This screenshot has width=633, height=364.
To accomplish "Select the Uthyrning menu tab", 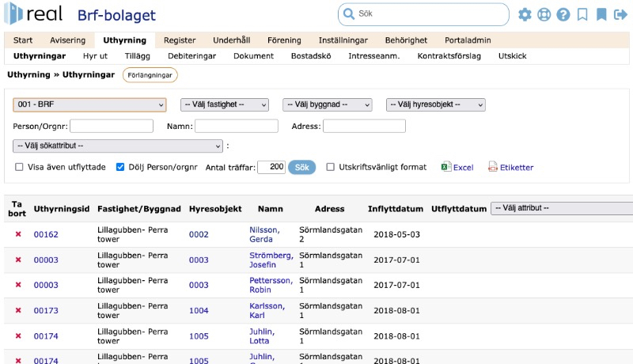I will [125, 40].
